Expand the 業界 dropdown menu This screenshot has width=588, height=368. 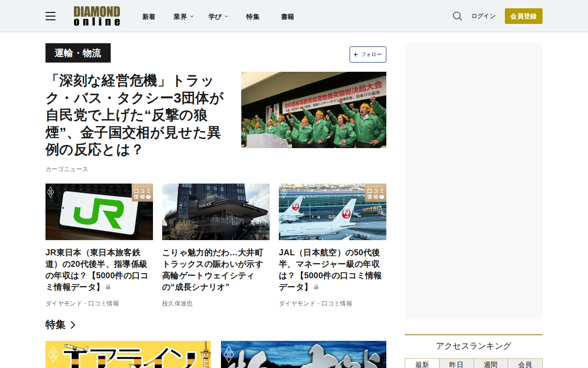click(x=183, y=17)
